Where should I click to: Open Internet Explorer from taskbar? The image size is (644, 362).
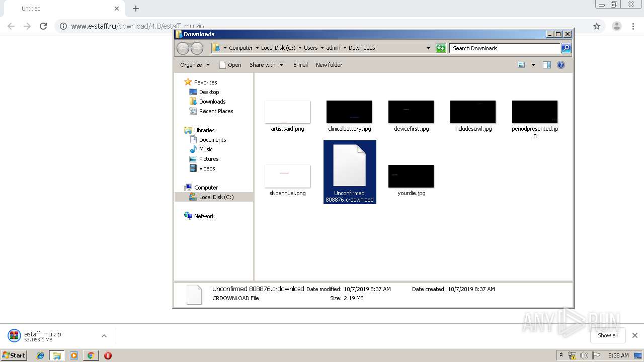coord(40,355)
